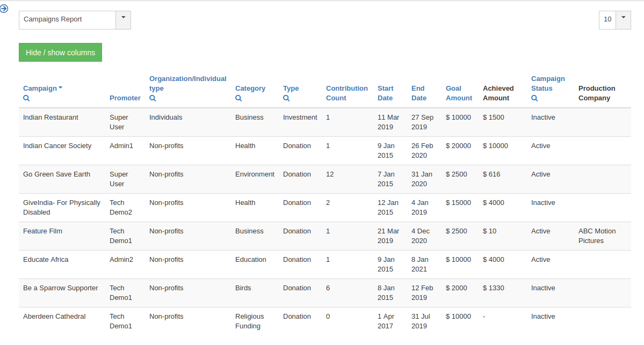Screen dimensions: 644x345
Task: Click search icon under Campaign header
Action: click(x=26, y=98)
